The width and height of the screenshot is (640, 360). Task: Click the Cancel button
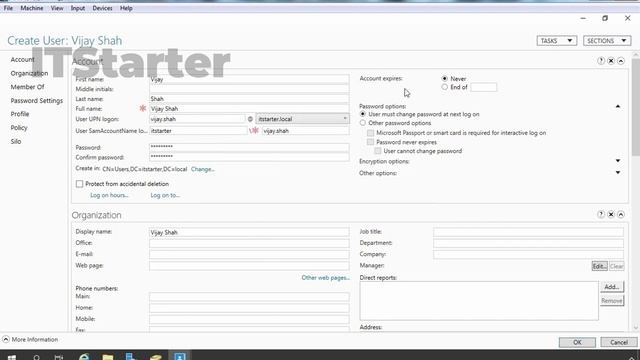point(619,342)
